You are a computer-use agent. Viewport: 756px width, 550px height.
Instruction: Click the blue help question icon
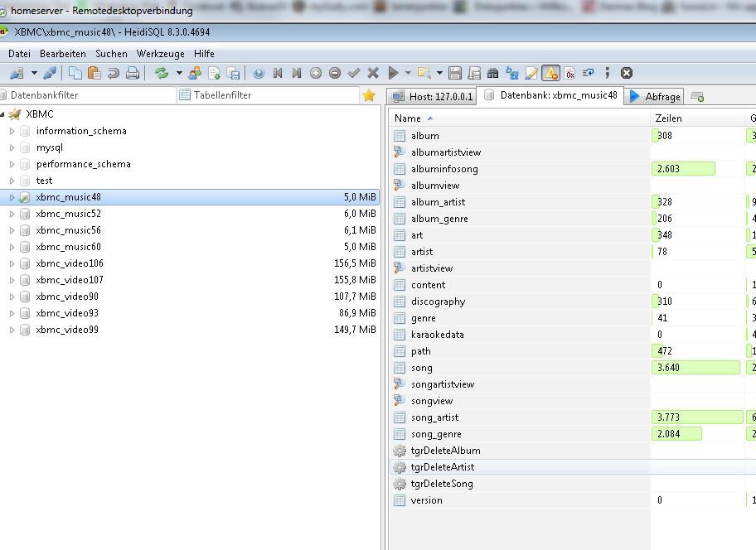click(259, 73)
